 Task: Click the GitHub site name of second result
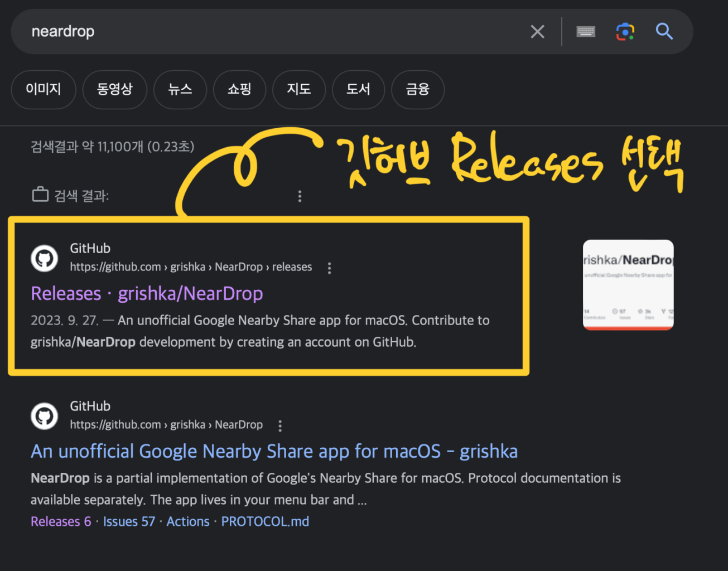90,406
